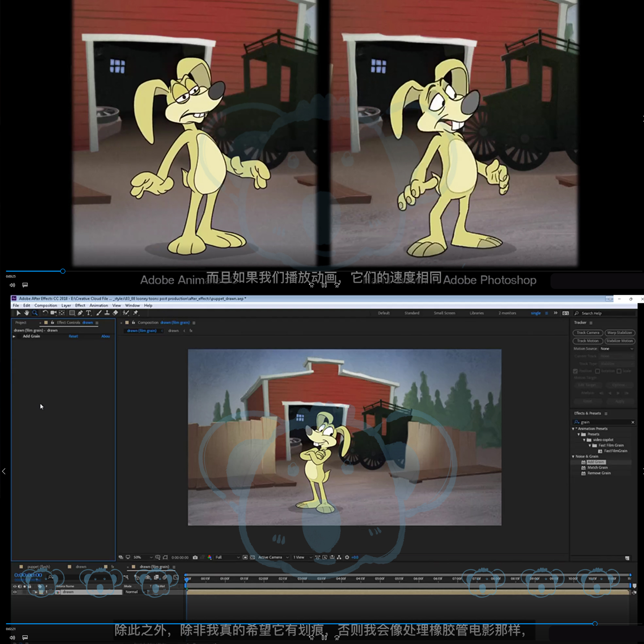Switch to the puppet (flash) timeline tab

tap(38, 567)
